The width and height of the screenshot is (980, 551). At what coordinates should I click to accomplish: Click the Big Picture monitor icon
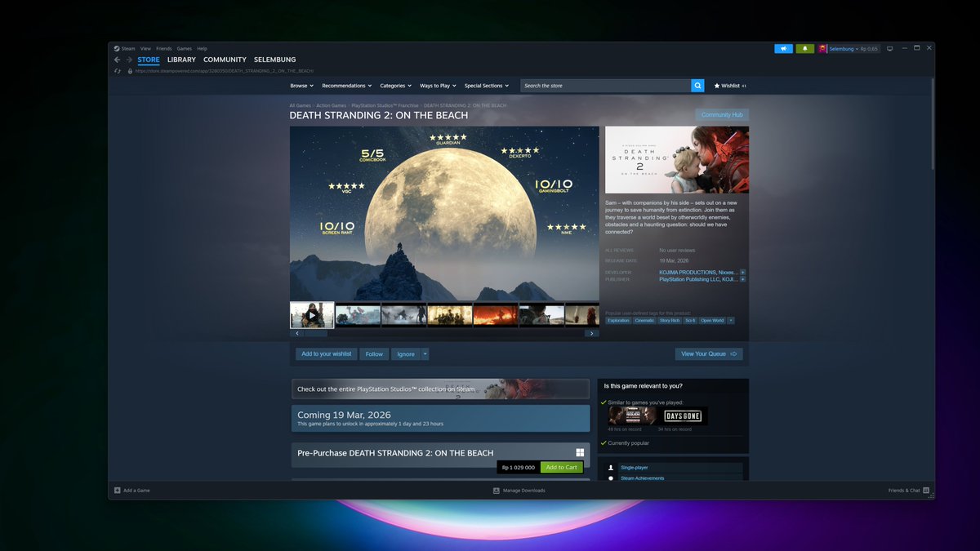890,49
